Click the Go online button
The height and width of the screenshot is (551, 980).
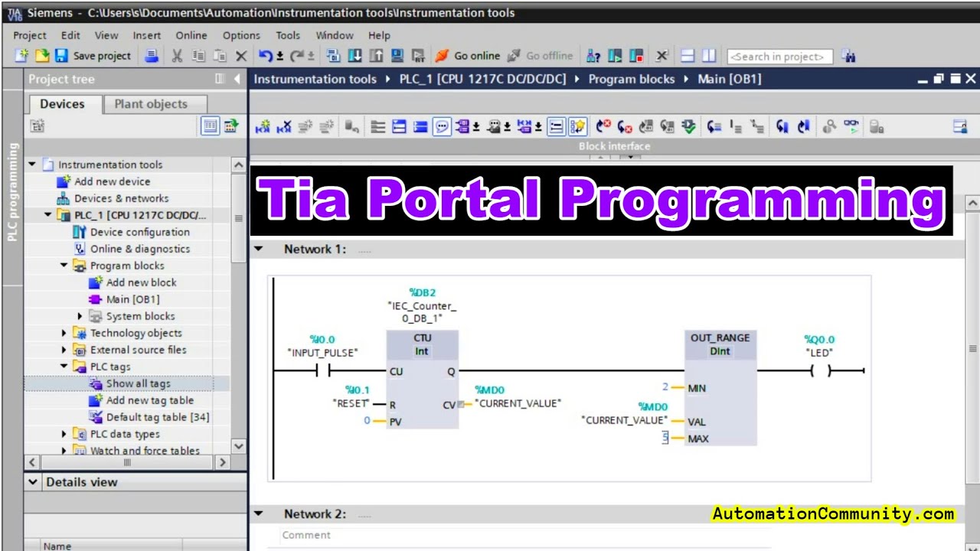pyautogui.click(x=468, y=56)
